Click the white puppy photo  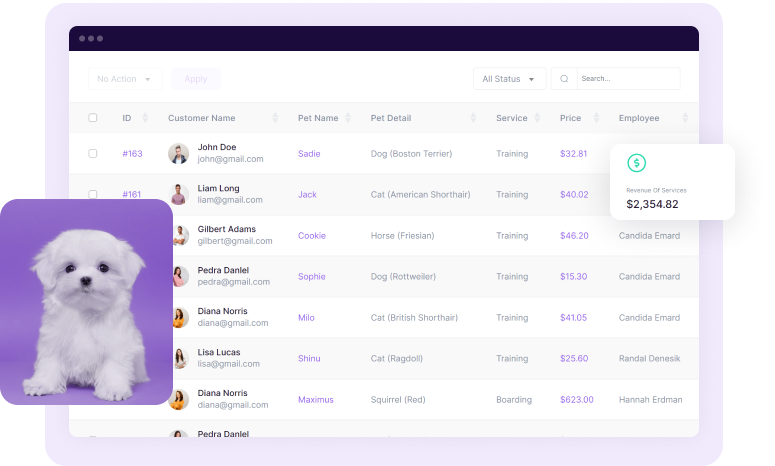pyautogui.click(x=86, y=302)
